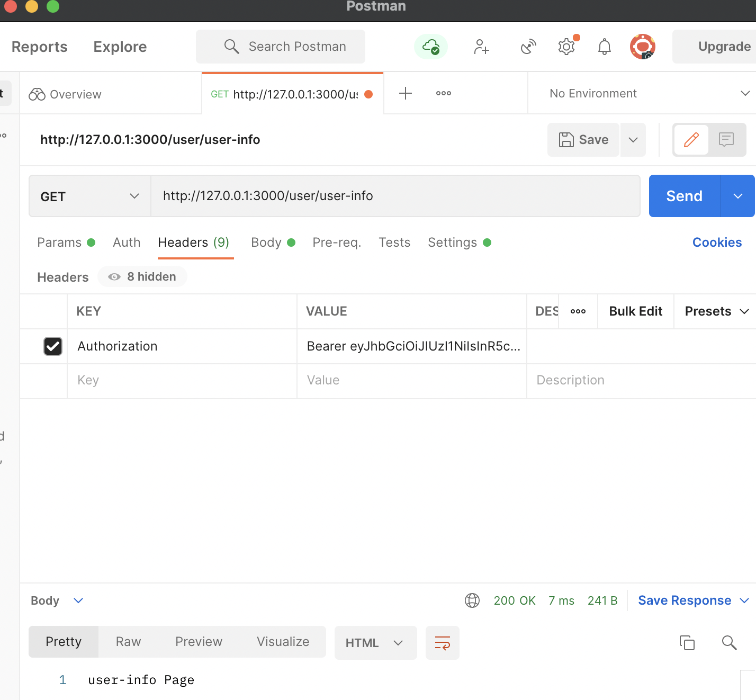Click the empty Key header field
Viewport: 756px width, 700px height.
[x=182, y=380]
